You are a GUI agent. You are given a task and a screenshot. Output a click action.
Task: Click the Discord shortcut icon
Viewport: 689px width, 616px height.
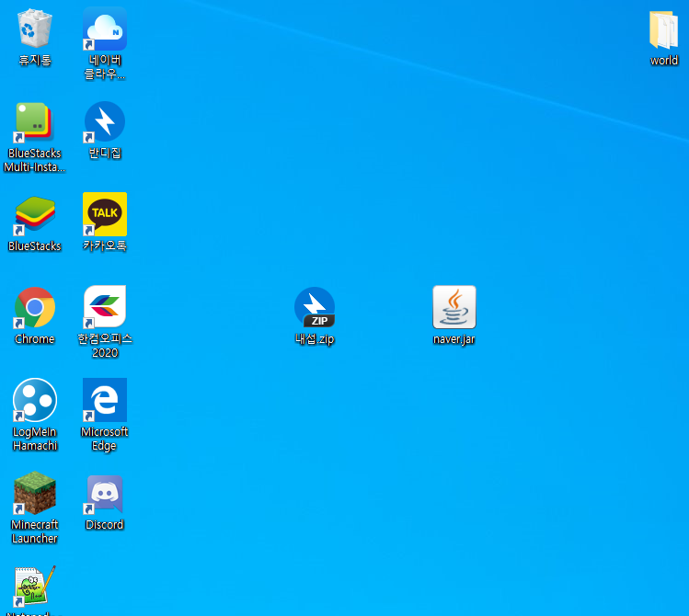click(105, 494)
